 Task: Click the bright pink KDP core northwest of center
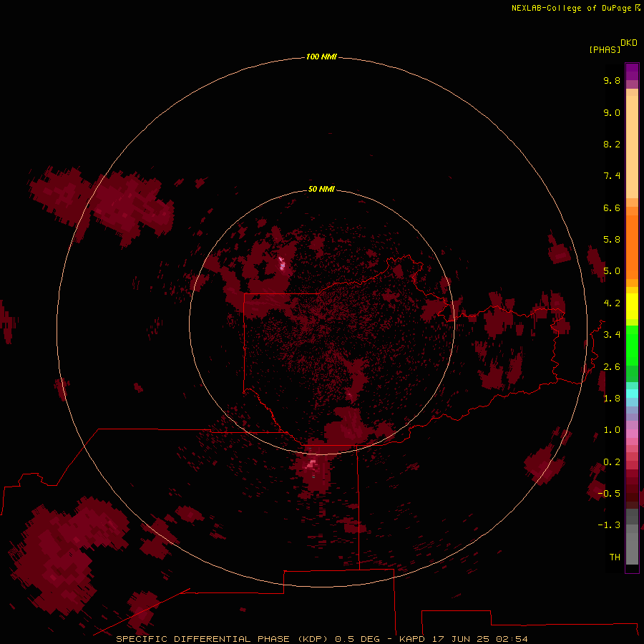click(282, 263)
